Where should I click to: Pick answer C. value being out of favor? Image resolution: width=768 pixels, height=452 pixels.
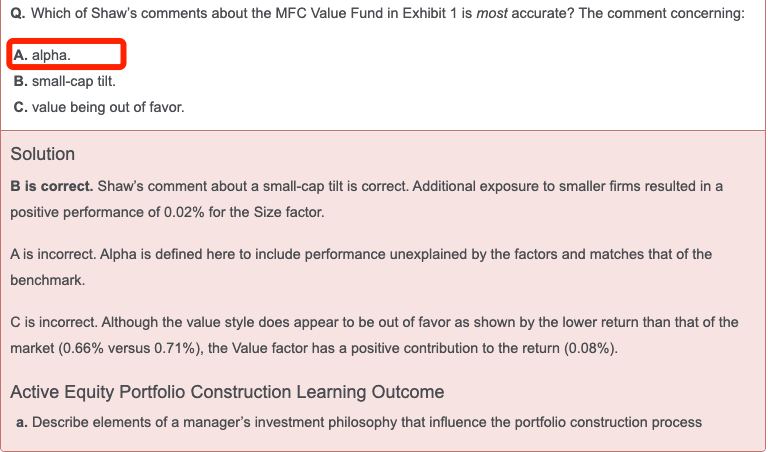click(x=99, y=107)
